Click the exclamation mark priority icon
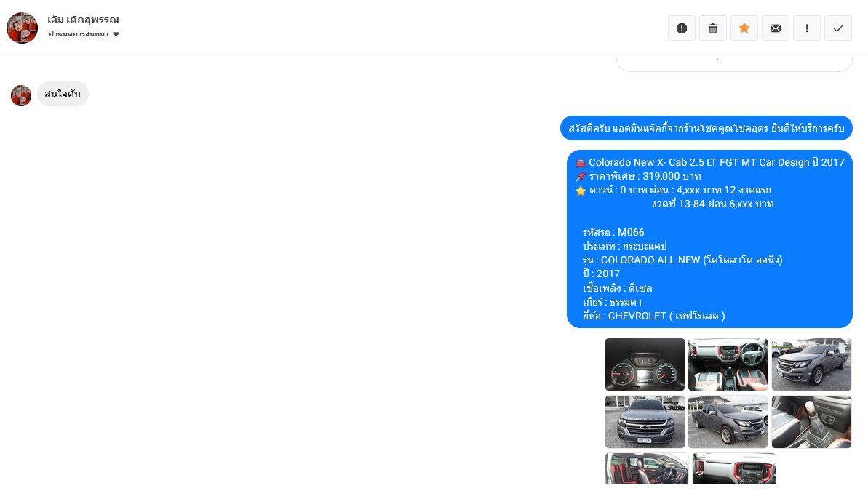This screenshot has width=868, height=491. click(x=807, y=28)
